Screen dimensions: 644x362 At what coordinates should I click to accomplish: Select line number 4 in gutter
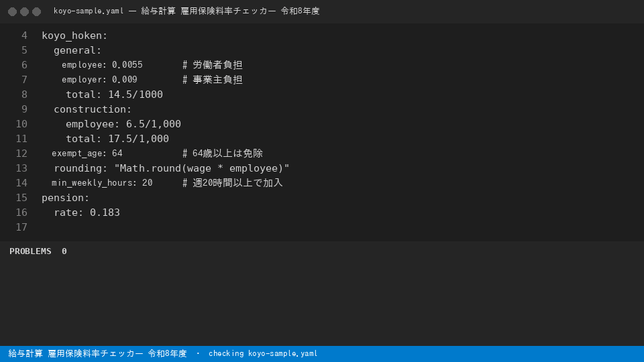point(24,36)
